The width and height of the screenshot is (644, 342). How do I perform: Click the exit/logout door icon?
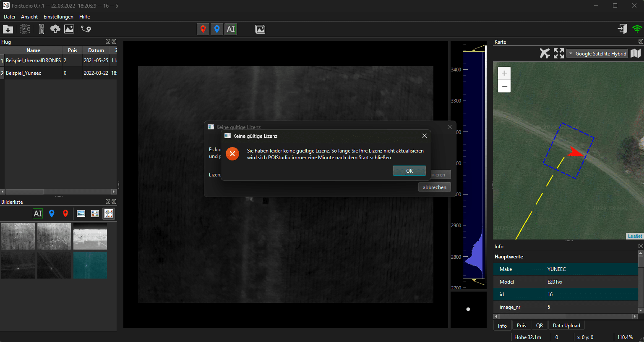[623, 29]
